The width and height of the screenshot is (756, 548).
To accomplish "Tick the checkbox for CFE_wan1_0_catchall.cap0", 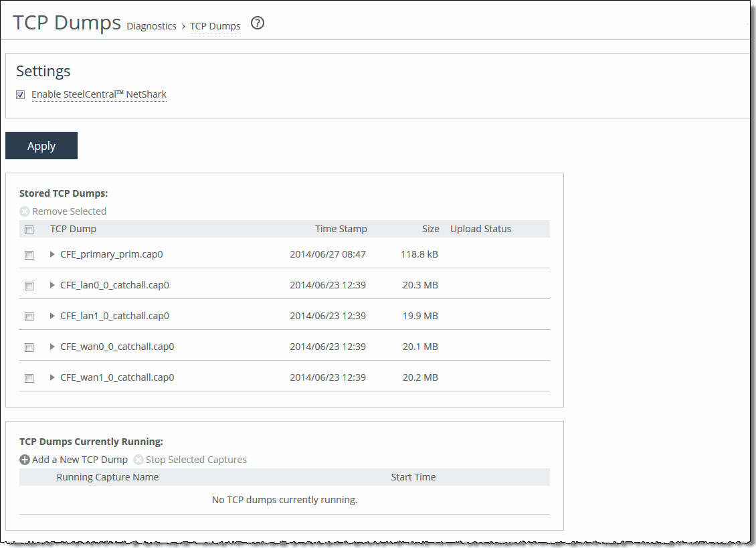I will (29, 378).
